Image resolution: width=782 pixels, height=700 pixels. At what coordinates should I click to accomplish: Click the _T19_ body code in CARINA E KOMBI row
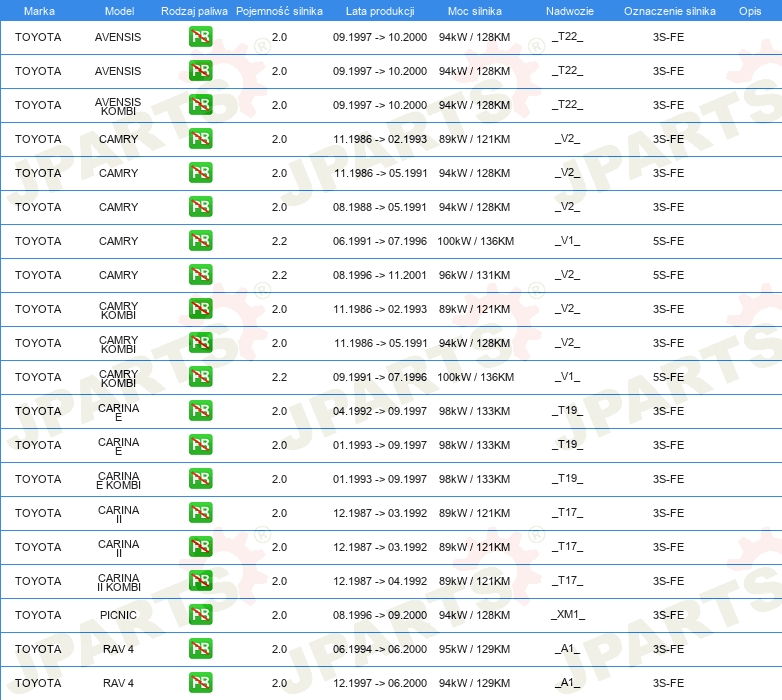[568, 479]
